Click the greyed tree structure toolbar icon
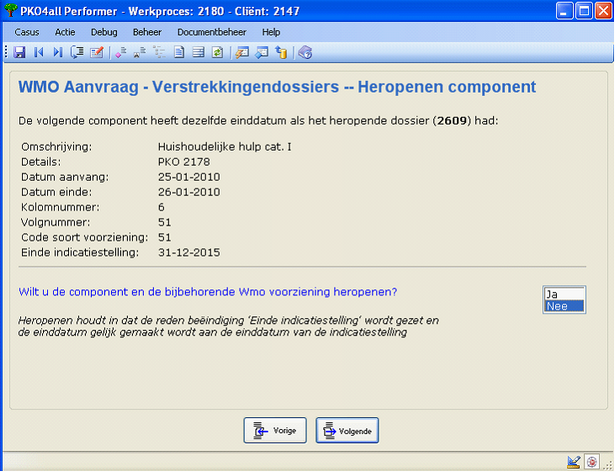615x472 pixels. coord(159,52)
